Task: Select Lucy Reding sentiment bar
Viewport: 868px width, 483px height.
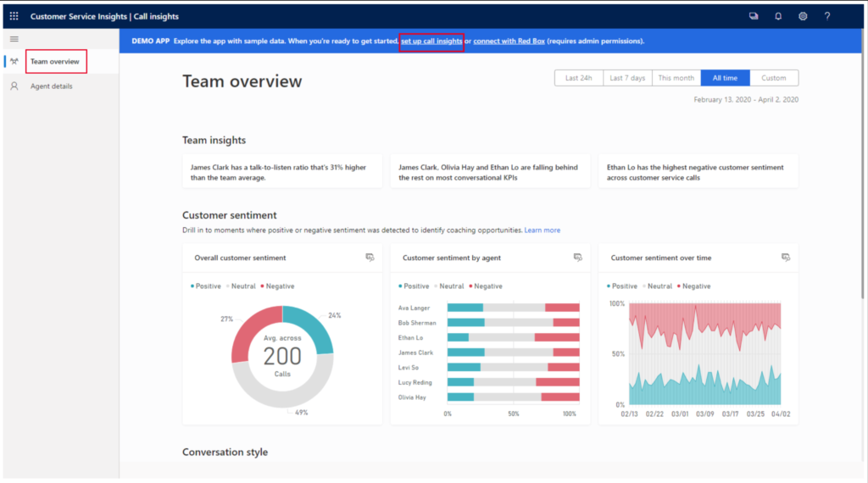Action: tap(513, 382)
